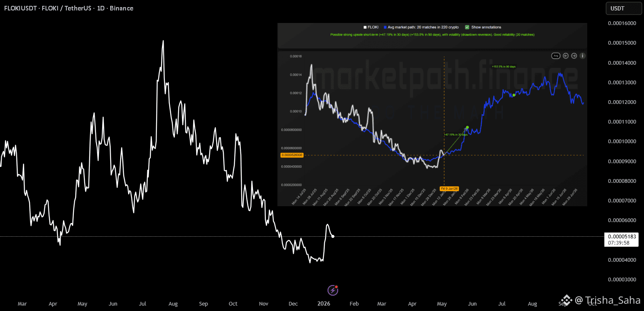
Task: Open the 1D interval selector in title
Action: tap(101, 8)
